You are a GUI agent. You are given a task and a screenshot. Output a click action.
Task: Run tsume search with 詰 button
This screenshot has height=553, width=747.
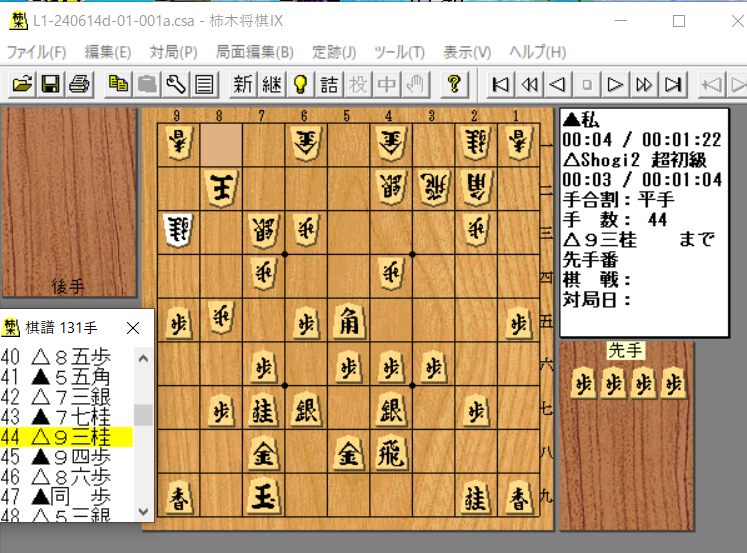tap(329, 85)
